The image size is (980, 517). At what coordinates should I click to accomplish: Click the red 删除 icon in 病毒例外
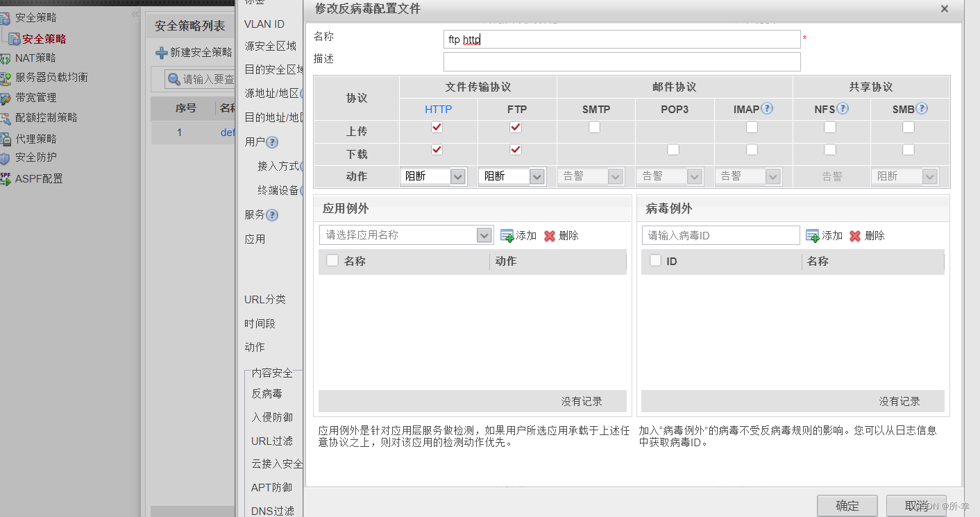pos(855,236)
